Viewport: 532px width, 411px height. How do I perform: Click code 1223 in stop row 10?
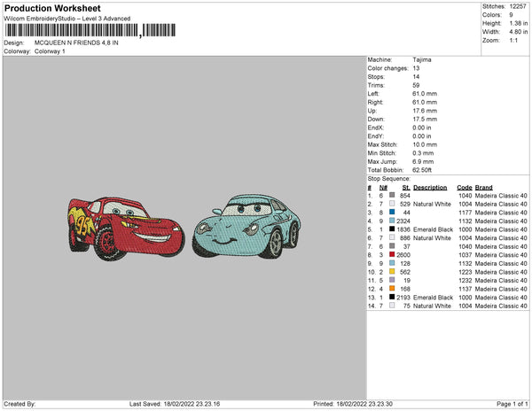click(x=465, y=272)
